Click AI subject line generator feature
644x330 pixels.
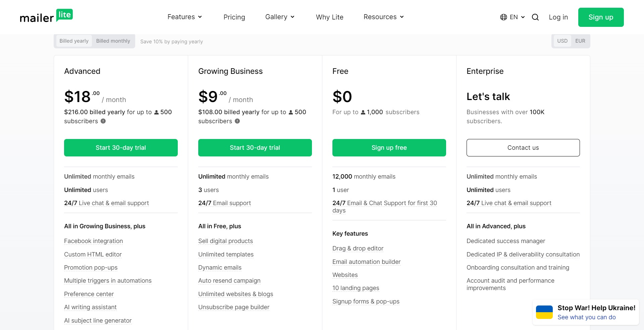tap(98, 321)
